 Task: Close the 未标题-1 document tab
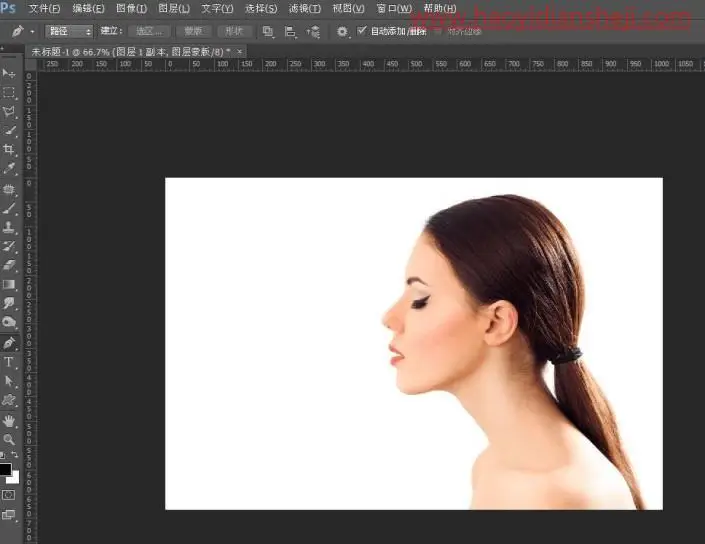[x=240, y=52]
